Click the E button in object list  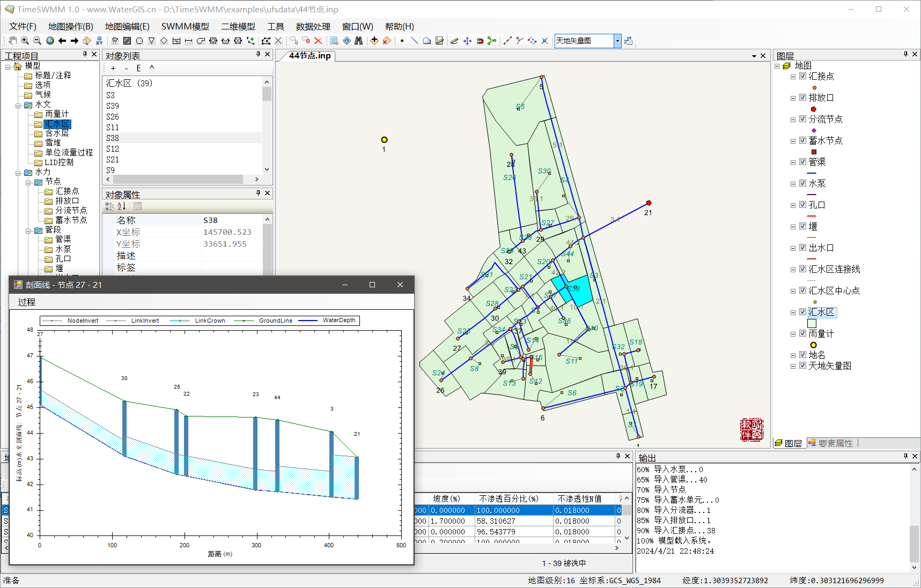(138, 68)
